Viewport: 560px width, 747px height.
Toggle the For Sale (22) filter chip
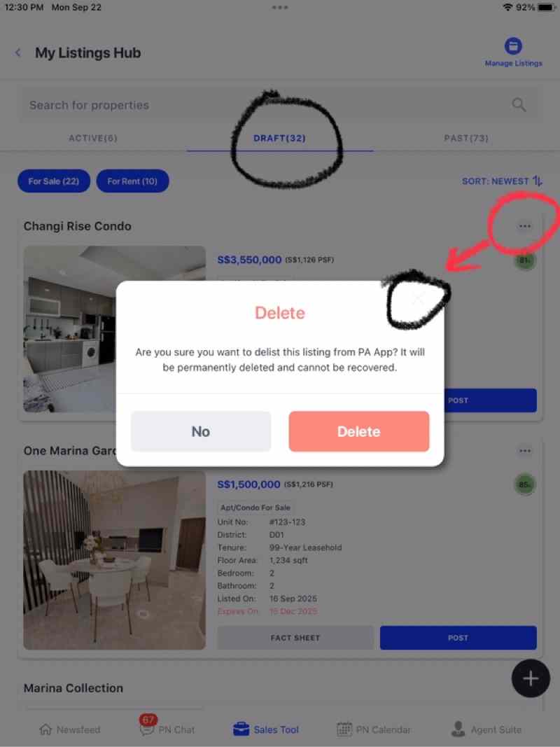[x=54, y=181]
